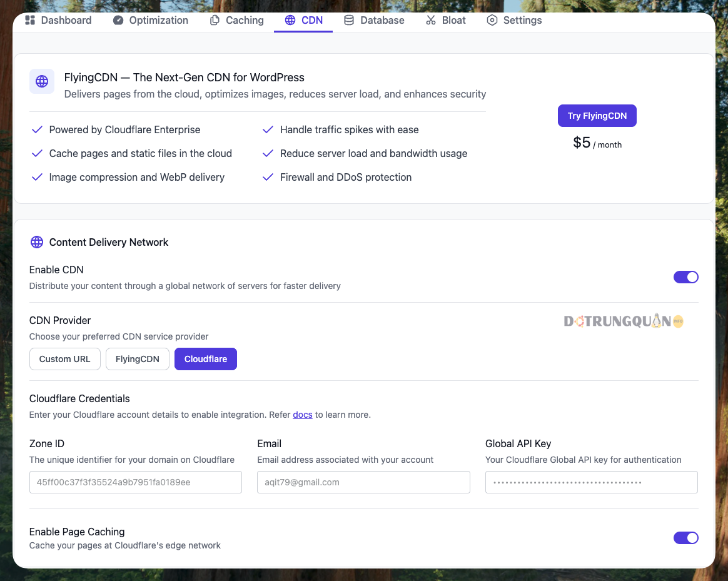The width and height of the screenshot is (728, 581).
Task: Focus the Global API Key field
Action: [x=592, y=482]
